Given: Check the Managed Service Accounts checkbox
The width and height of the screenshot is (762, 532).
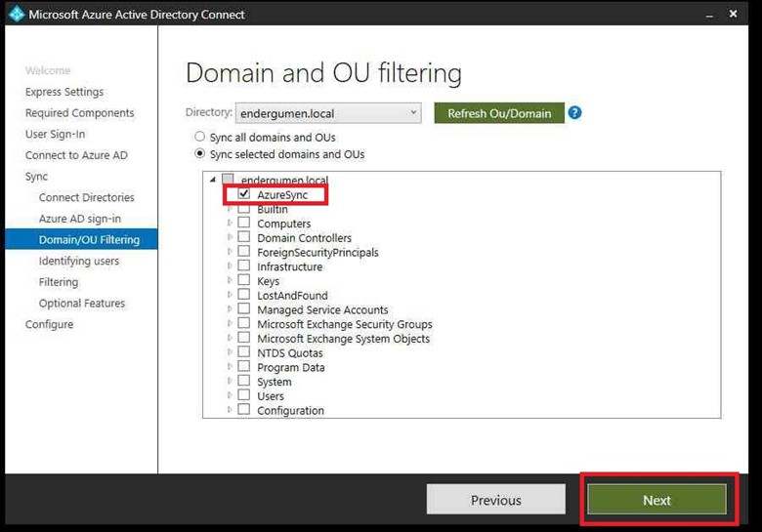Looking at the screenshot, I should (244, 310).
